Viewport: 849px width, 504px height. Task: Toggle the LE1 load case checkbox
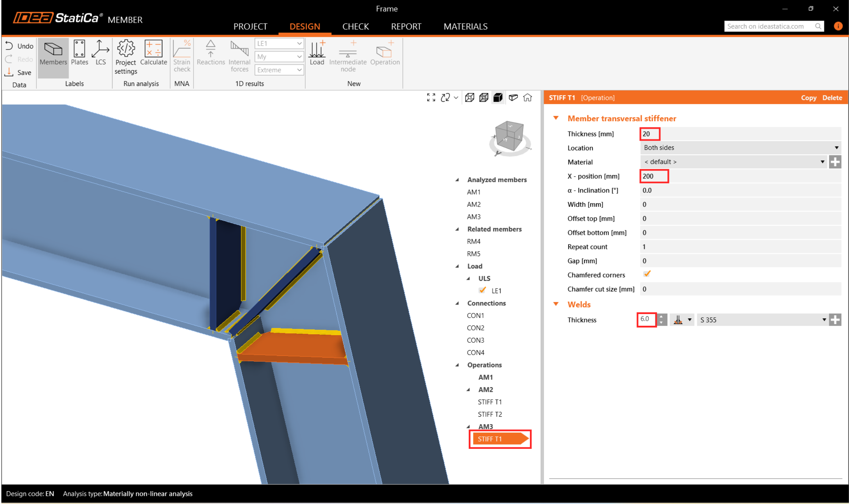click(482, 290)
